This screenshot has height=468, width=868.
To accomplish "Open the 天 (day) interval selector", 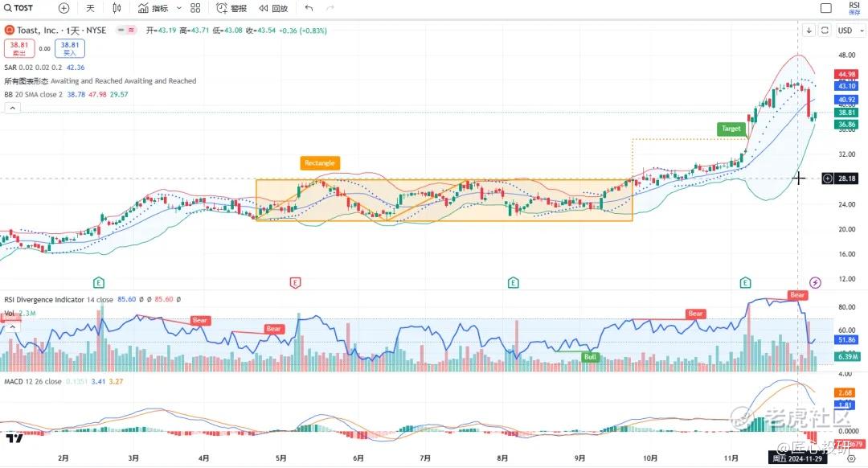I will tap(90, 8).
